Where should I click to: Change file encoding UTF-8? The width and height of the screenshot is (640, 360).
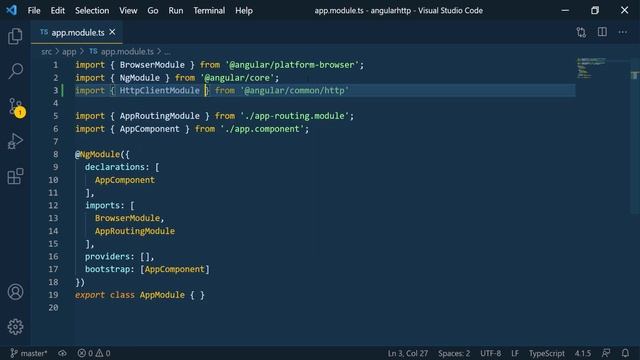tap(490, 353)
